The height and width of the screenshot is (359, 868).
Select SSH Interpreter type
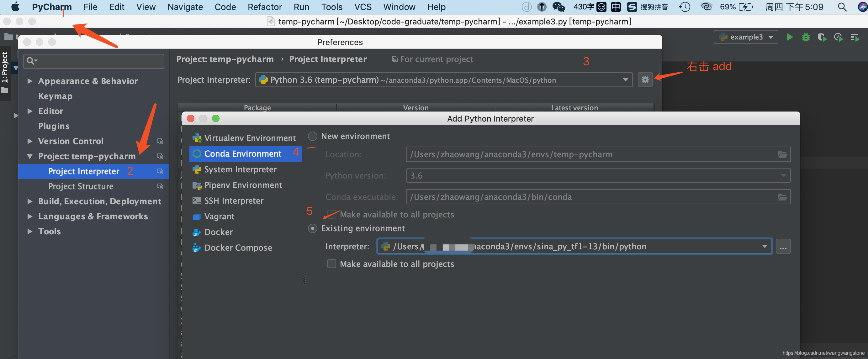point(234,200)
